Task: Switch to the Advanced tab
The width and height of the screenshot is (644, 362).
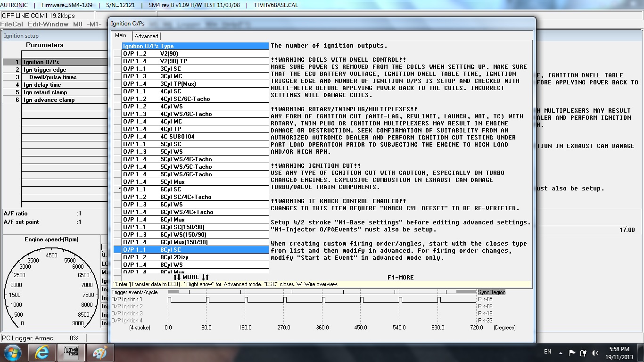Action: (x=146, y=36)
